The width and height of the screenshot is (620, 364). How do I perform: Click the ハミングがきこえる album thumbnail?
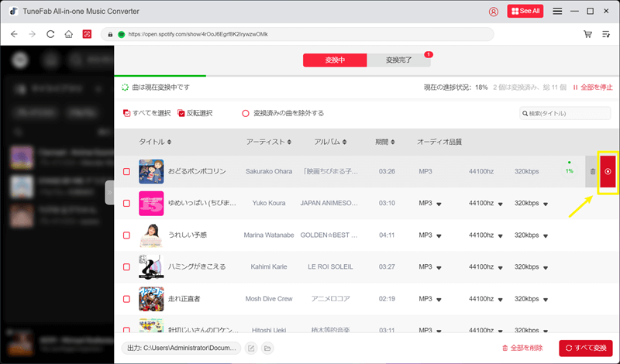tap(151, 266)
